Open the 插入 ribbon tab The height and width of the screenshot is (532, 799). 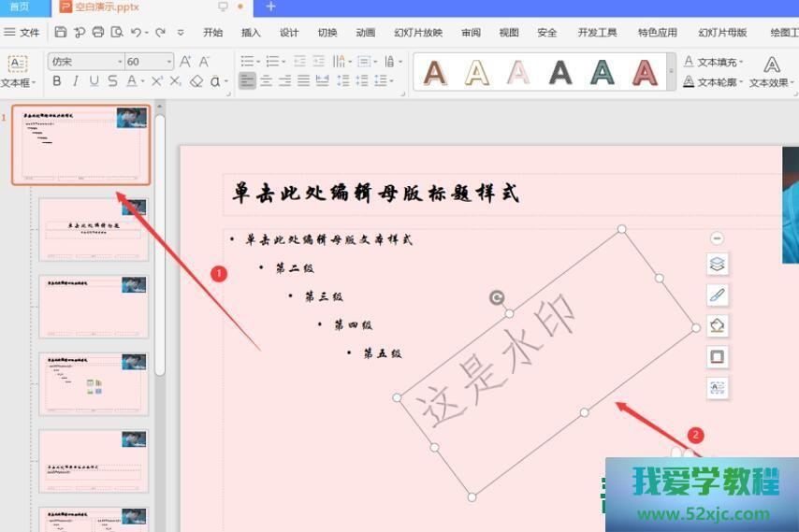(x=251, y=32)
